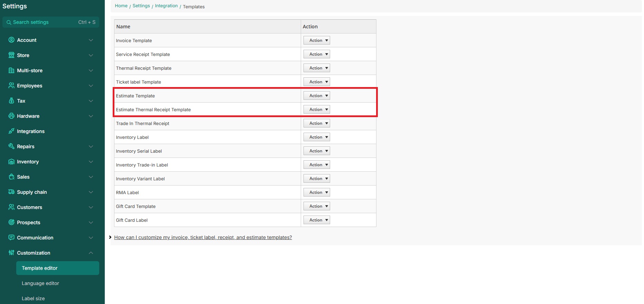Open Action dropdown for RMA Label
This screenshot has height=304, width=644.
pos(317,192)
